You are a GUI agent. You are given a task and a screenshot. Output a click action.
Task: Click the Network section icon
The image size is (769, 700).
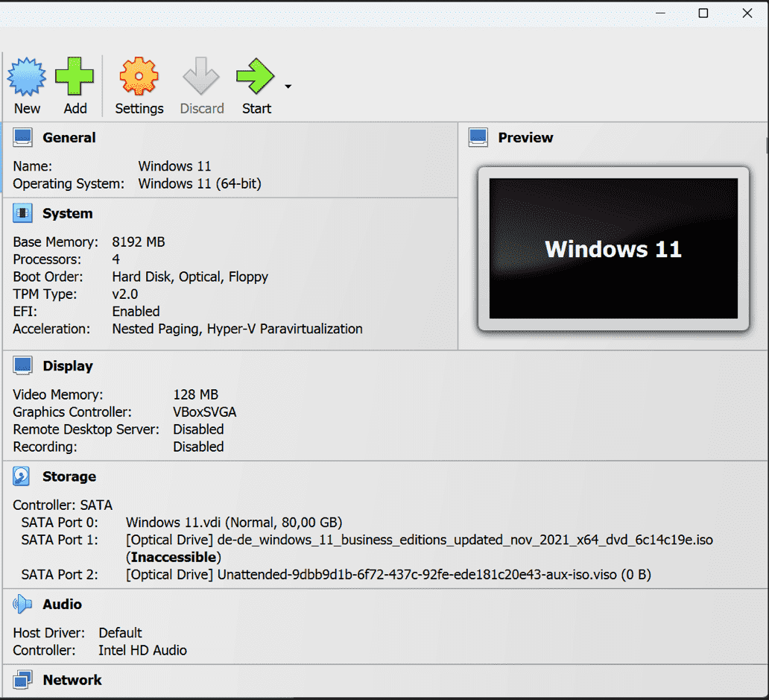tap(22, 680)
